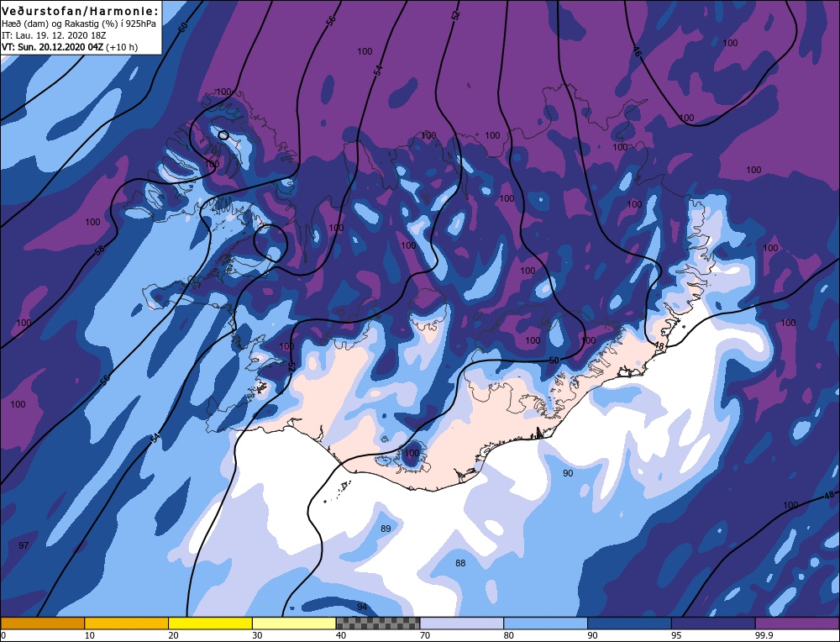The height and width of the screenshot is (642, 840).
Task: Click the humidity value '88' on the map
Action: click(460, 563)
